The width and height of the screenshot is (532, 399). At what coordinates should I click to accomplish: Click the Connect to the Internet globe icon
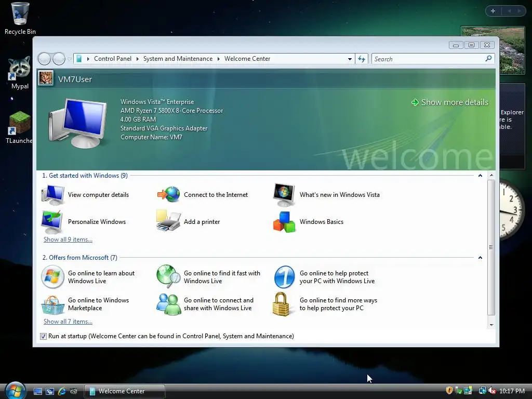(x=168, y=194)
